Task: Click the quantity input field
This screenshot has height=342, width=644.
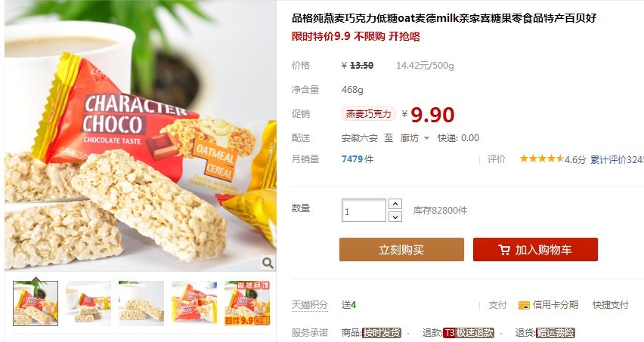Action: pyautogui.click(x=364, y=211)
